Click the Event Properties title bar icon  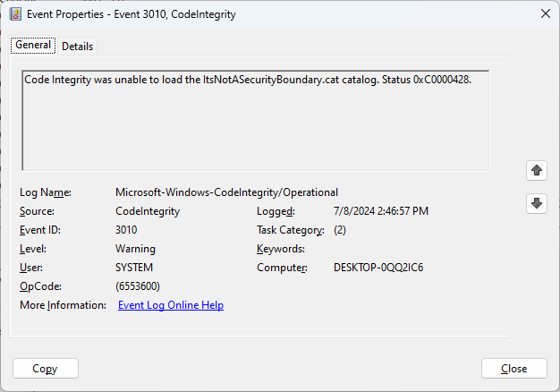click(15, 13)
